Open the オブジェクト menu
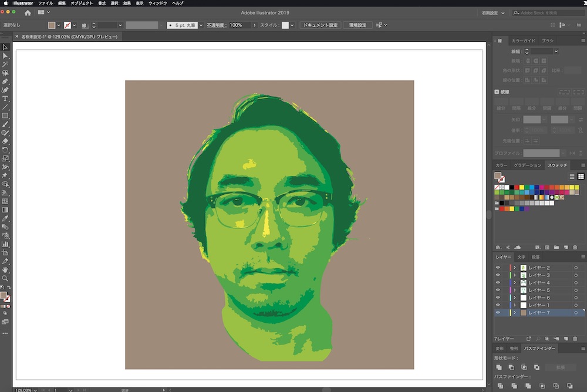The image size is (587, 392). click(82, 3)
